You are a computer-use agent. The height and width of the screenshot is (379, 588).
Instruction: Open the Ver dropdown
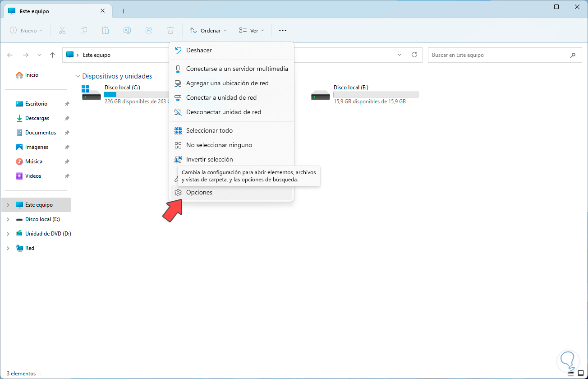(251, 30)
